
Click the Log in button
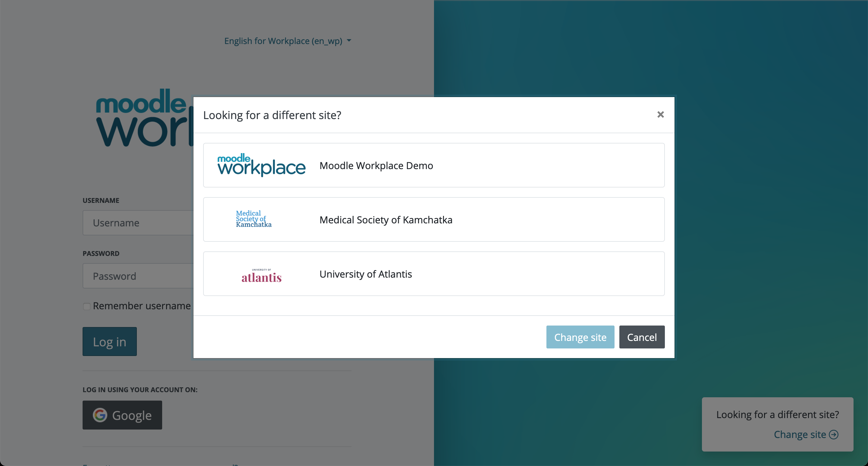[109, 341]
